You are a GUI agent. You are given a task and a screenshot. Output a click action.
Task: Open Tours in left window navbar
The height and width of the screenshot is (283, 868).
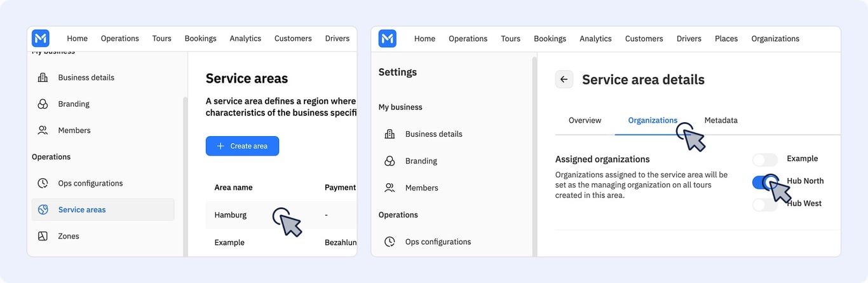161,38
